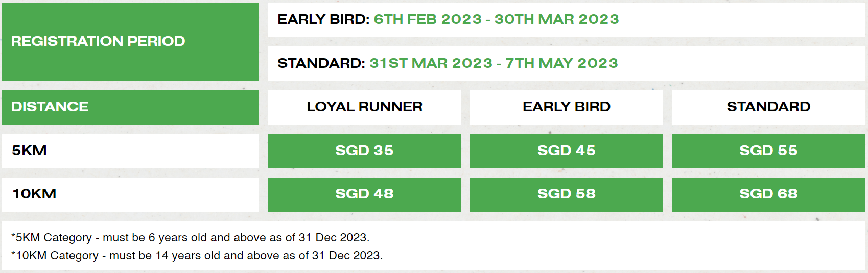Click the Registration Period header cell
Image resolution: width=868 pixels, height=273 pixels.
(x=98, y=41)
